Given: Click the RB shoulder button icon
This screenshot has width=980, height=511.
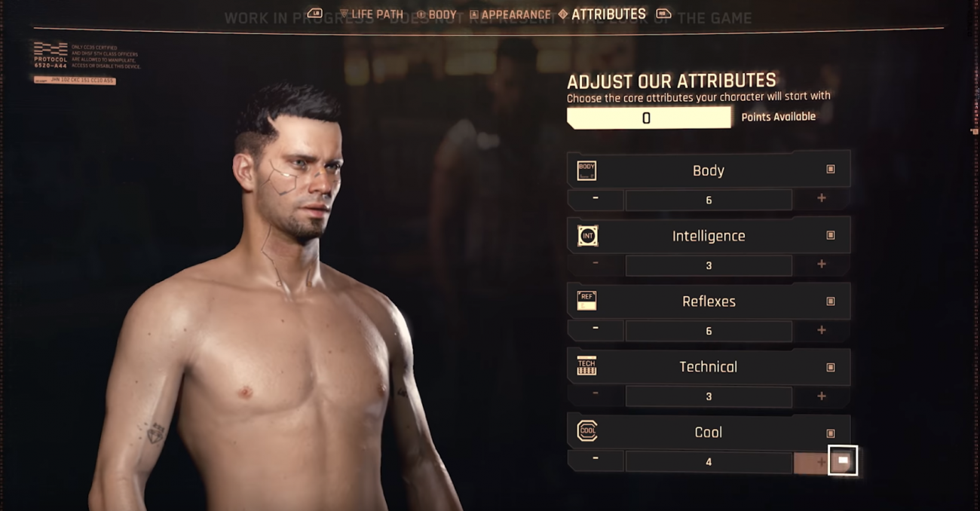Looking at the screenshot, I should pos(663,14).
